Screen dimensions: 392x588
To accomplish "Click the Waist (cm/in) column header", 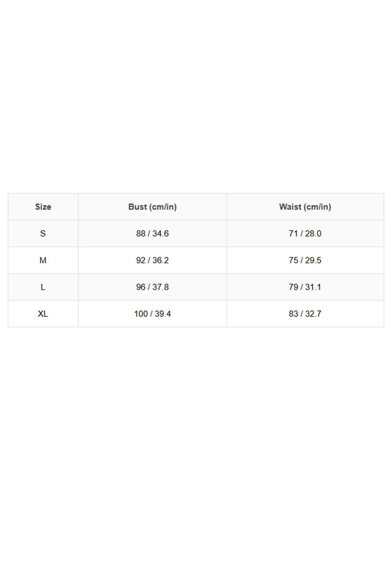I will (x=305, y=207).
